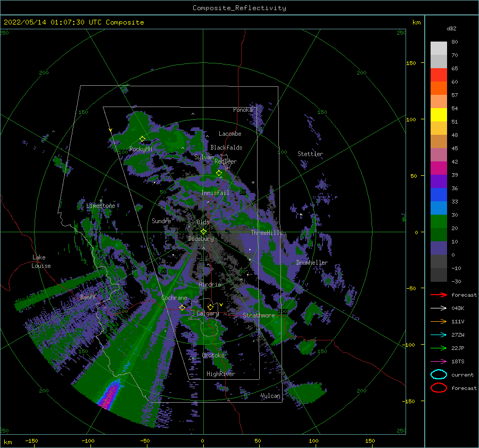Click the Lake Louise label
The image size is (479, 448).
[x=41, y=262]
